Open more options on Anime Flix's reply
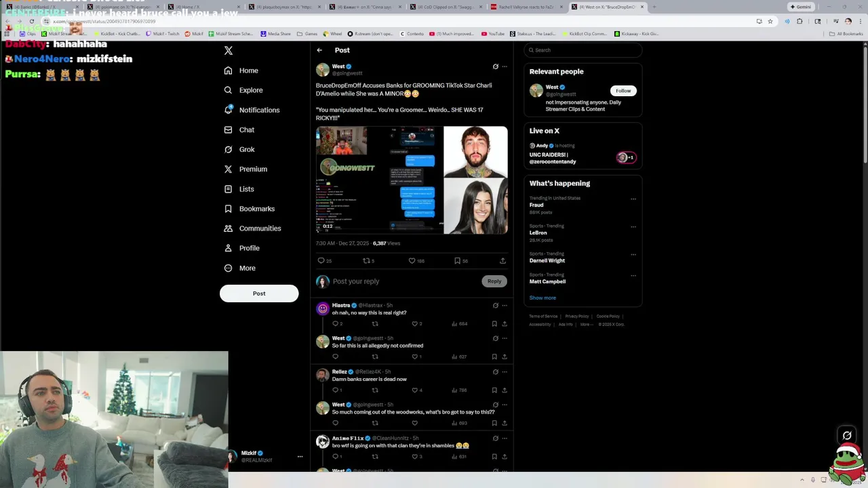 [504, 439]
